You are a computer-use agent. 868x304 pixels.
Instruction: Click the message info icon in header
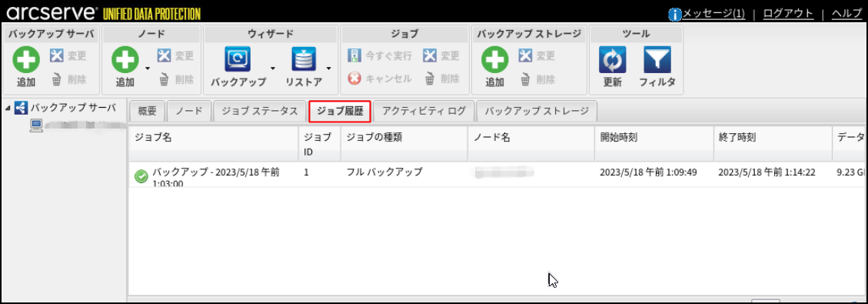pos(675,14)
